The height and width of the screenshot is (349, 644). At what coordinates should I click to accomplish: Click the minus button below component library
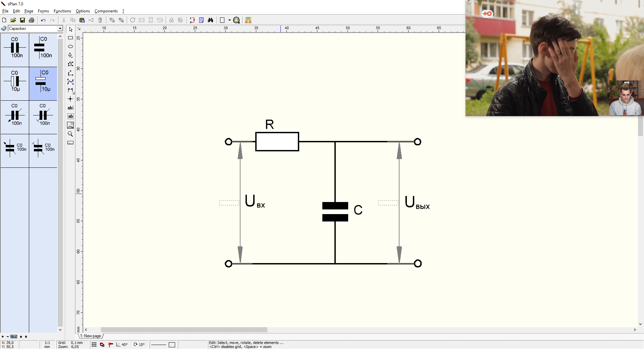[8, 337]
